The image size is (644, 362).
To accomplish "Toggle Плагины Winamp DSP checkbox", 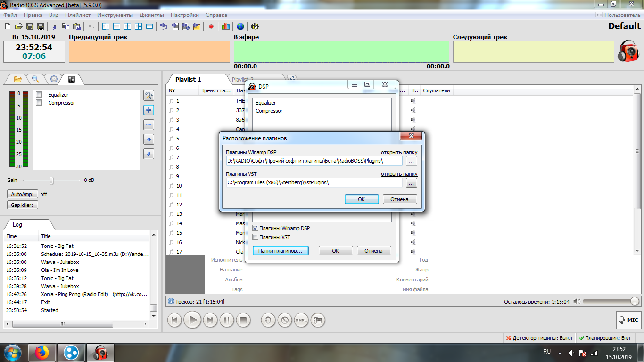I will [256, 228].
